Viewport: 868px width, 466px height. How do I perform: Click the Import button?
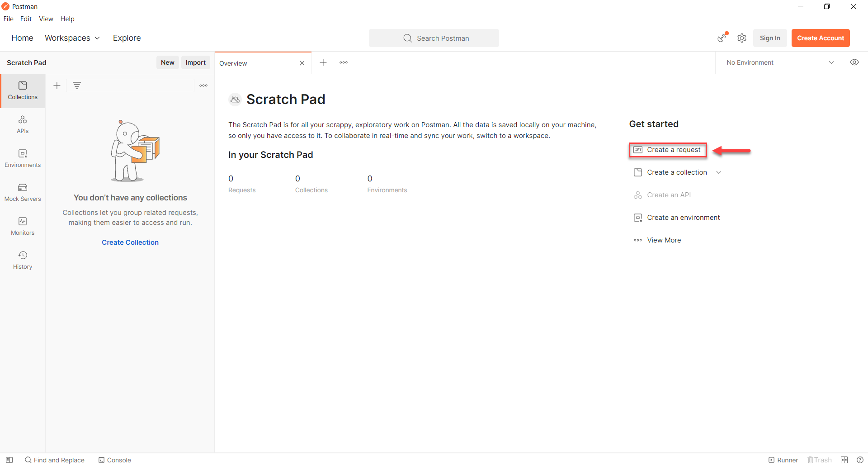[x=196, y=62]
